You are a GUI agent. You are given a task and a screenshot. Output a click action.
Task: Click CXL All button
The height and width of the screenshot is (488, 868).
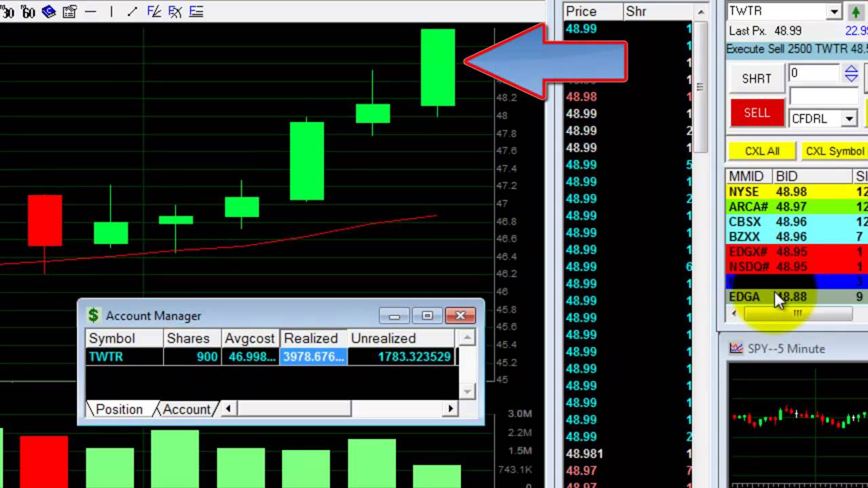[762, 151]
